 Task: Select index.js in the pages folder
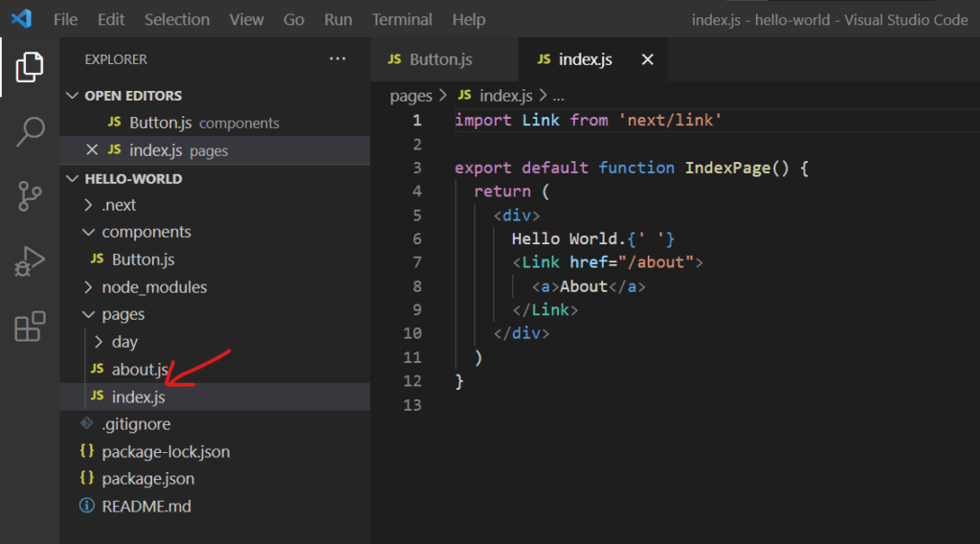click(x=215, y=397)
